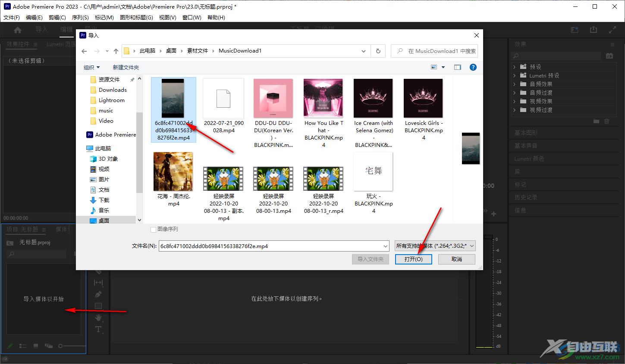Viewport: 625px width, 364px height.
Task: Select the Slip tool with bracket arrows
Action: (98, 283)
